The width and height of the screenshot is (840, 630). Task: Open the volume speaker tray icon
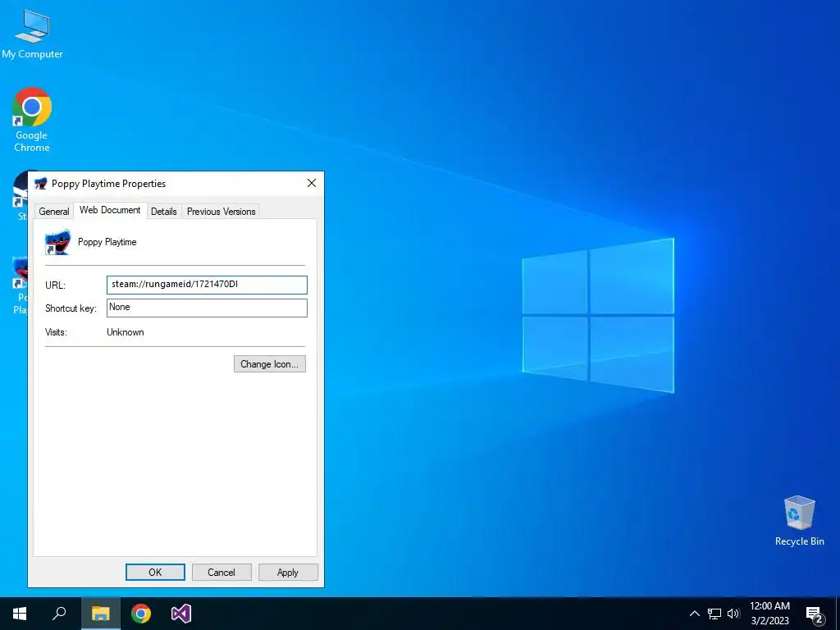(733, 614)
